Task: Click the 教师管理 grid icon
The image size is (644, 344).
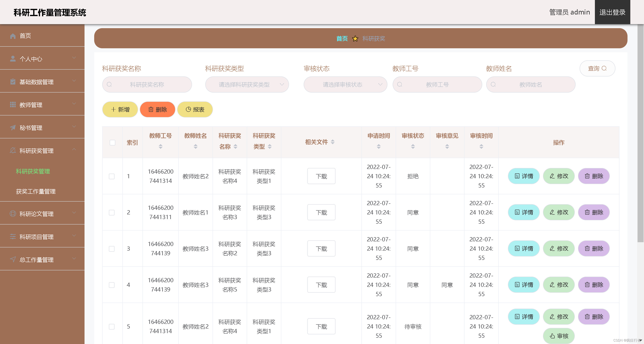Action: click(x=13, y=105)
